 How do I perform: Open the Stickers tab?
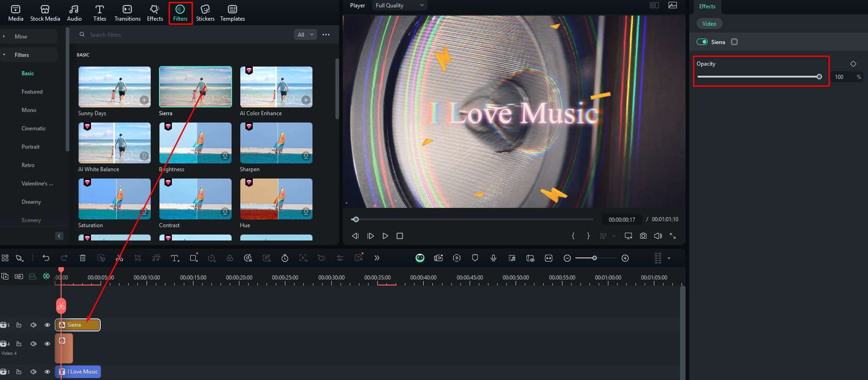point(205,13)
